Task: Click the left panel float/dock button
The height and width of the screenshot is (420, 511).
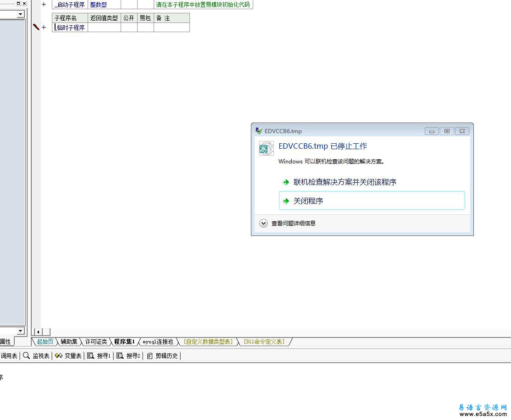Action: (18, 3)
